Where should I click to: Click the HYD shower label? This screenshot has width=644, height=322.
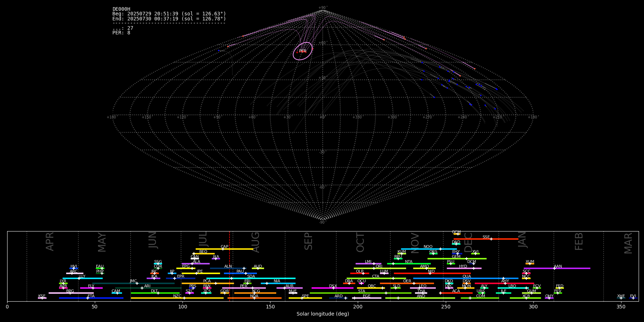click(463, 267)
